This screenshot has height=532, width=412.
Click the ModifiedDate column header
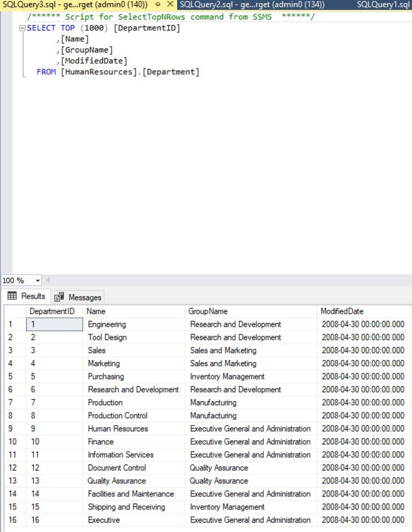tap(364, 311)
